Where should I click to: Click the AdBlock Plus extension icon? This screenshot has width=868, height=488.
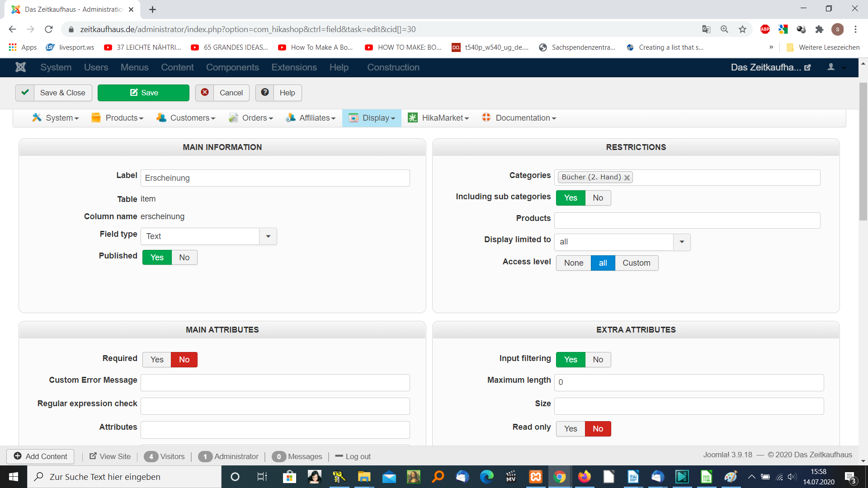pos(765,29)
